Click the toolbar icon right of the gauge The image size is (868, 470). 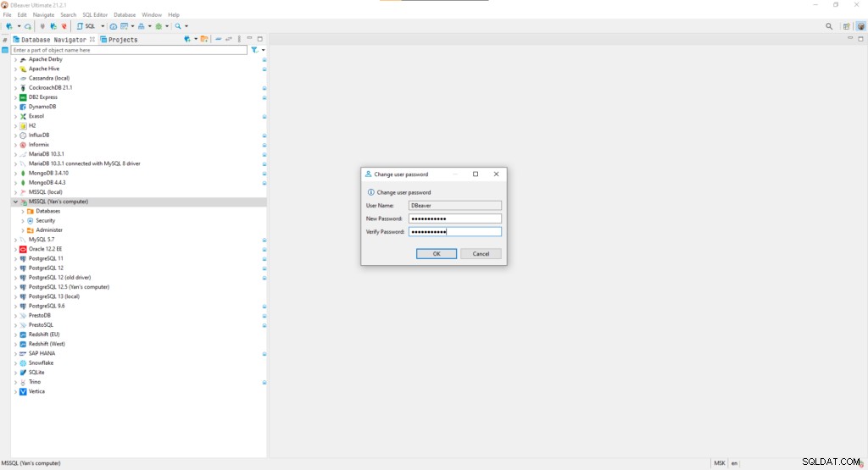point(125,26)
